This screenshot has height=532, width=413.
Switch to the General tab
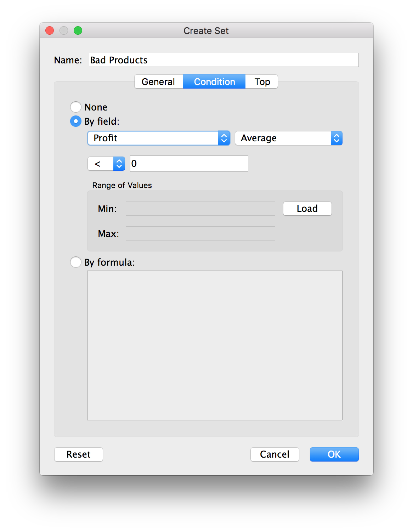point(158,82)
